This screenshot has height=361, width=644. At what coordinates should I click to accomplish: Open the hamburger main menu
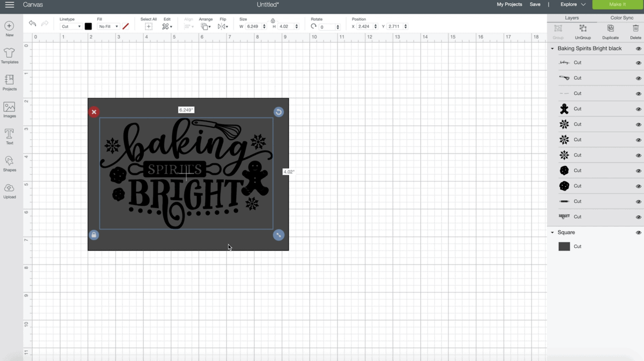pos(10,5)
